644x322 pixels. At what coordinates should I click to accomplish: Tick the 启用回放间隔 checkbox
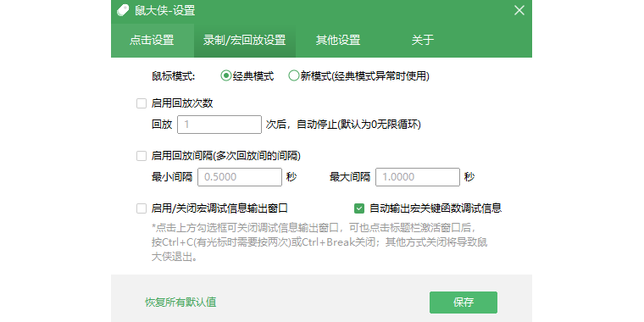[142, 156]
